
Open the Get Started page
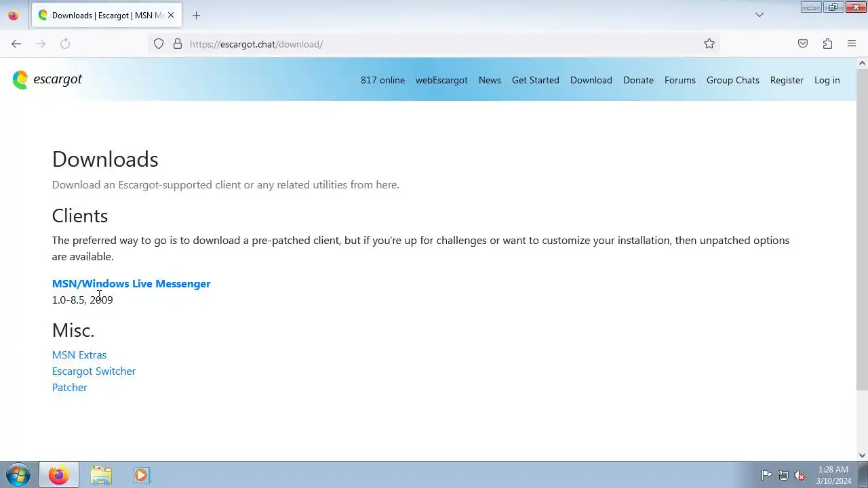click(x=536, y=80)
